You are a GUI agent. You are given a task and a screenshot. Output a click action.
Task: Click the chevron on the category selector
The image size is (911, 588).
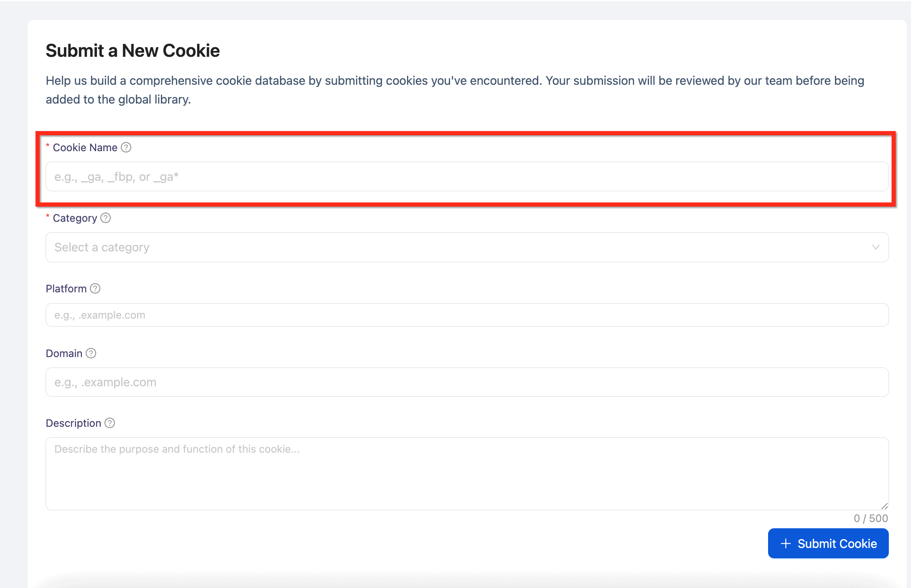tap(876, 247)
